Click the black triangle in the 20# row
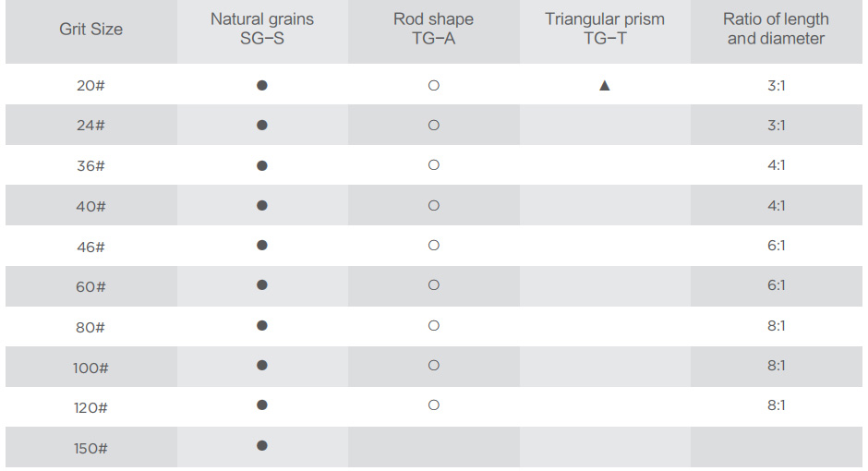 pyautogui.click(x=605, y=85)
